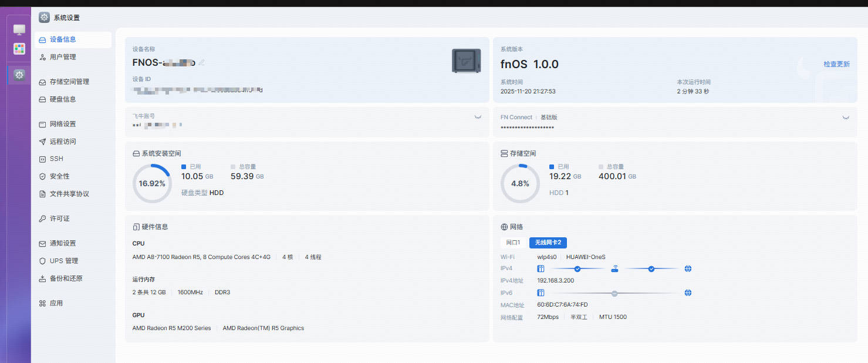The height and width of the screenshot is (363, 868).
Task: Click the 系统安装空间 disk icon
Action: (136, 153)
